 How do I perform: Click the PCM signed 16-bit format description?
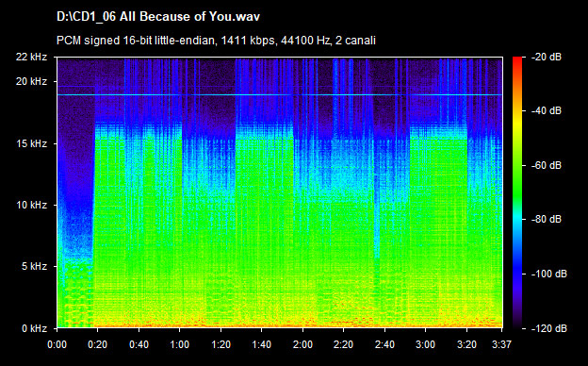pos(216,41)
